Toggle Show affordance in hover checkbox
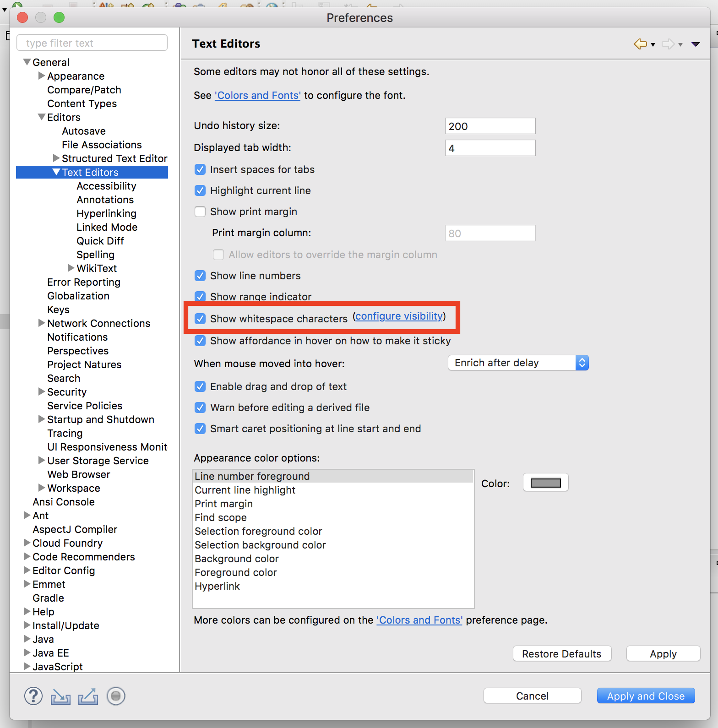This screenshot has width=718, height=728. point(200,341)
